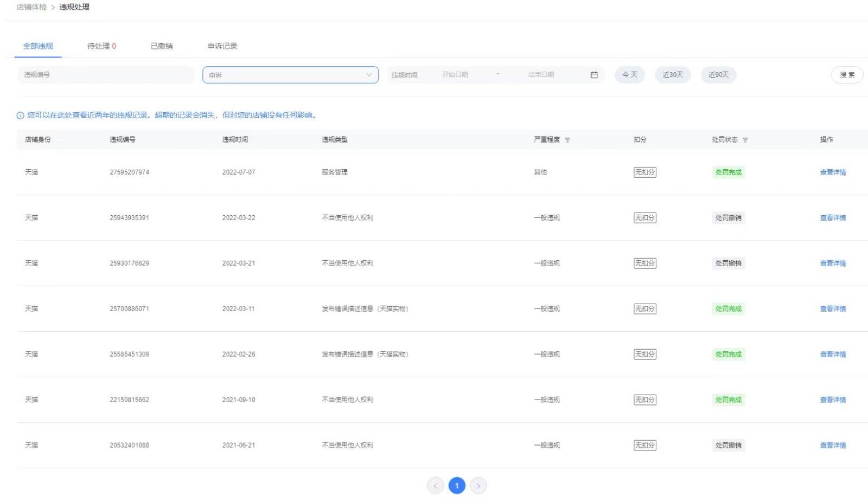Click 处罚撤销 status on 2022-03-22 row
Image resolution: width=868 pixels, height=502 pixels.
(728, 218)
